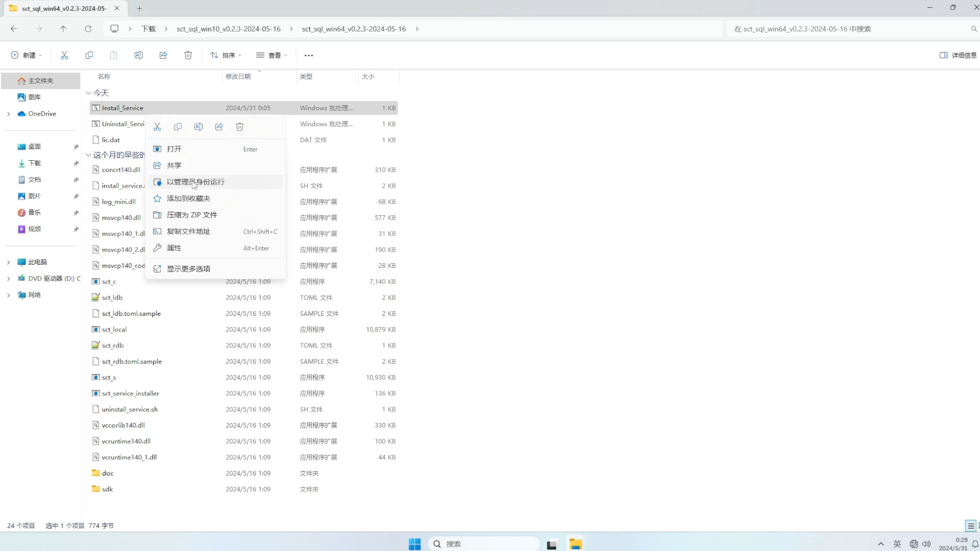Click 下载 breadcrumb in address bar

click(149, 29)
